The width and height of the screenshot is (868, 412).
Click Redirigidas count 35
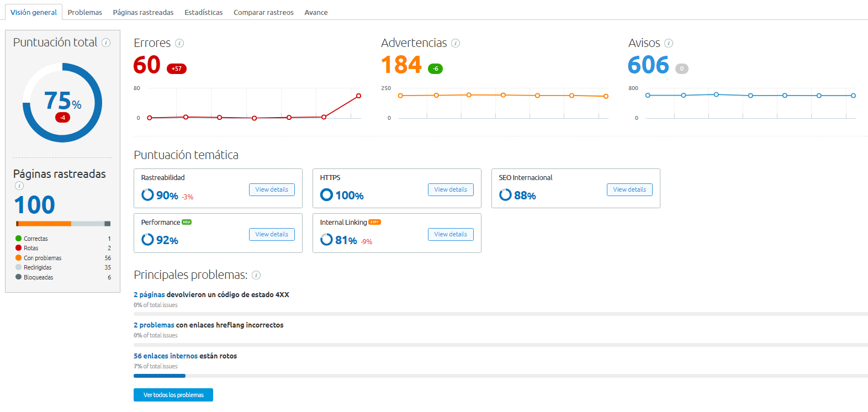pos(108,267)
